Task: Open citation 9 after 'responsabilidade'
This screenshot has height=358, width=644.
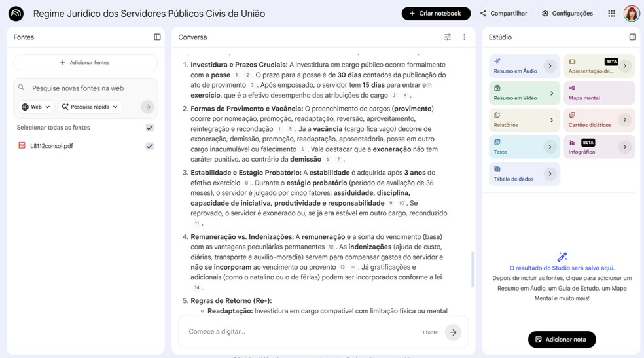Action: [391, 203]
